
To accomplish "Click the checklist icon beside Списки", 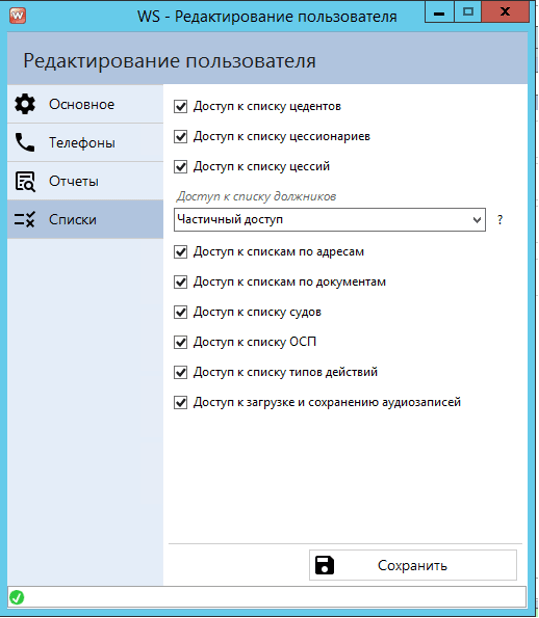I will [25, 220].
